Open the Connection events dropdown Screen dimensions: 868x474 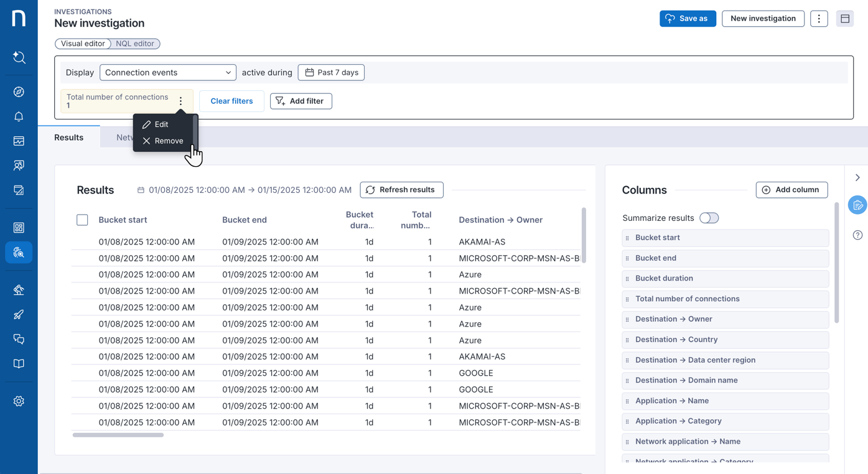pyautogui.click(x=167, y=73)
